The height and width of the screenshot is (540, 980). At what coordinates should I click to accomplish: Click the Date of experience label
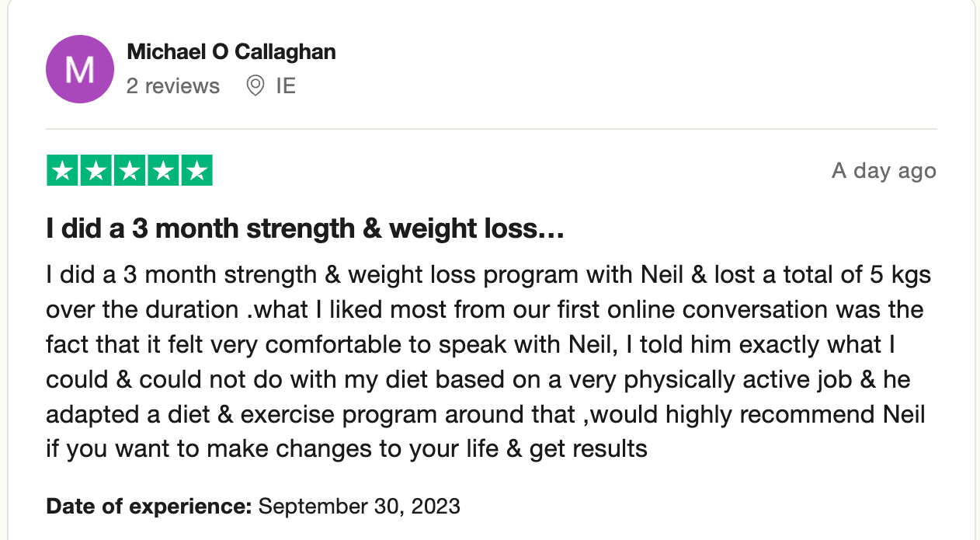[x=149, y=507]
